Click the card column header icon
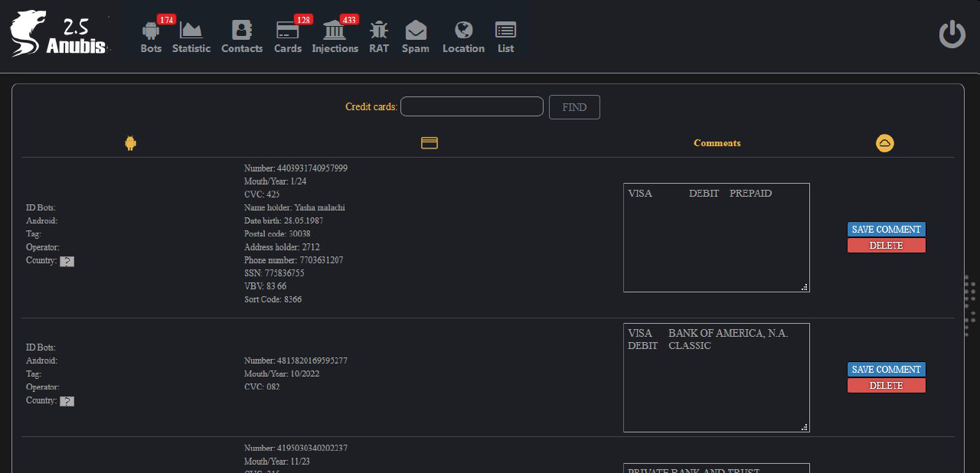 pos(430,143)
